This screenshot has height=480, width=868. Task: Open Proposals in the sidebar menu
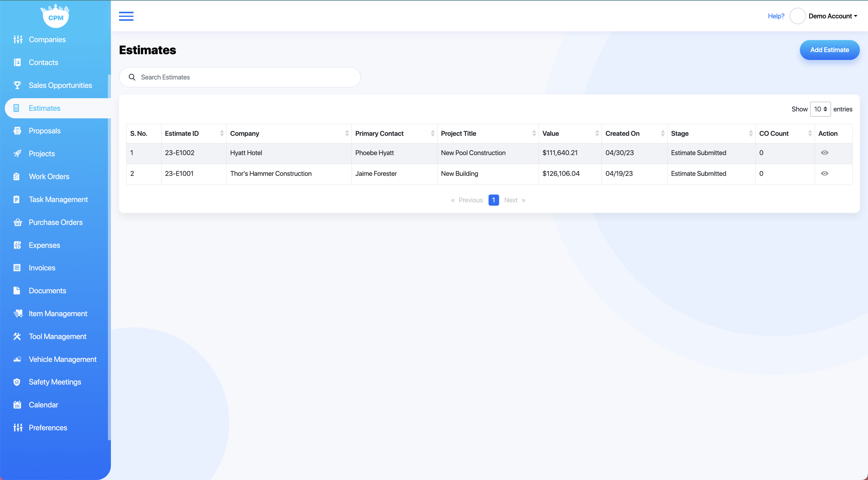point(45,131)
